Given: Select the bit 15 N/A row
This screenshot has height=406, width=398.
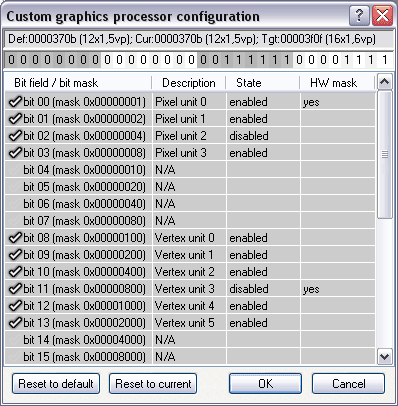Looking at the screenshot, I should [190, 357].
